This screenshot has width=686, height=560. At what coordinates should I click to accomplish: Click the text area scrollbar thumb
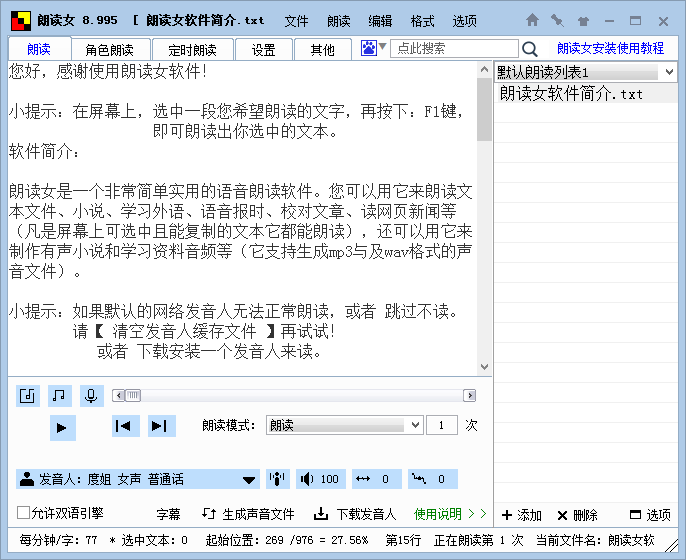[484, 109]
